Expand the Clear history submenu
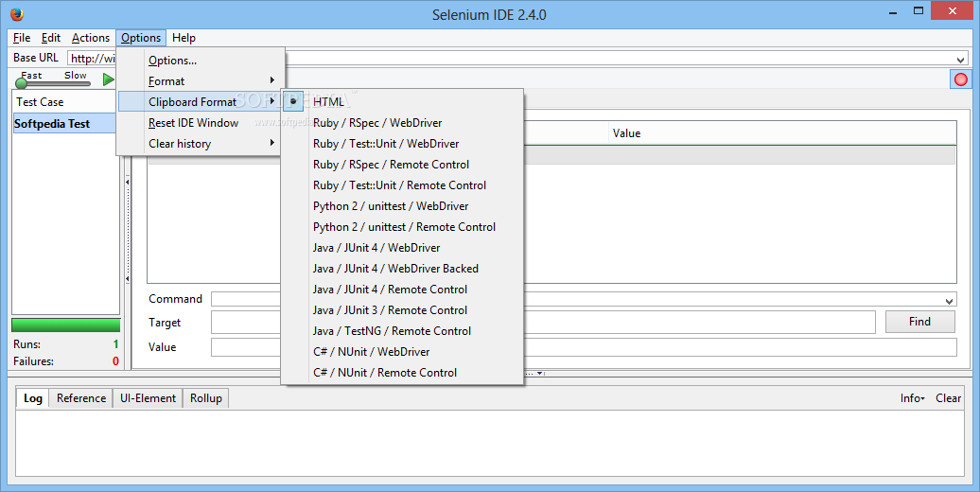Viewport: 980px width, 492px height. [x=200, y=143]
